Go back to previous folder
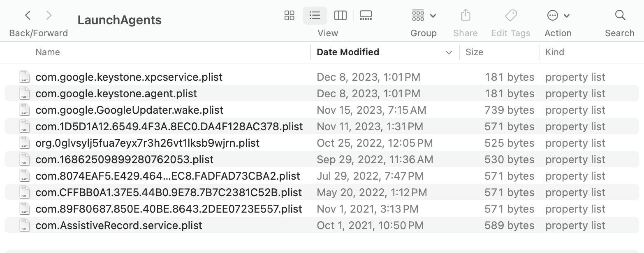Viewport: 644px width, 253px height. [x=28, y=16]
